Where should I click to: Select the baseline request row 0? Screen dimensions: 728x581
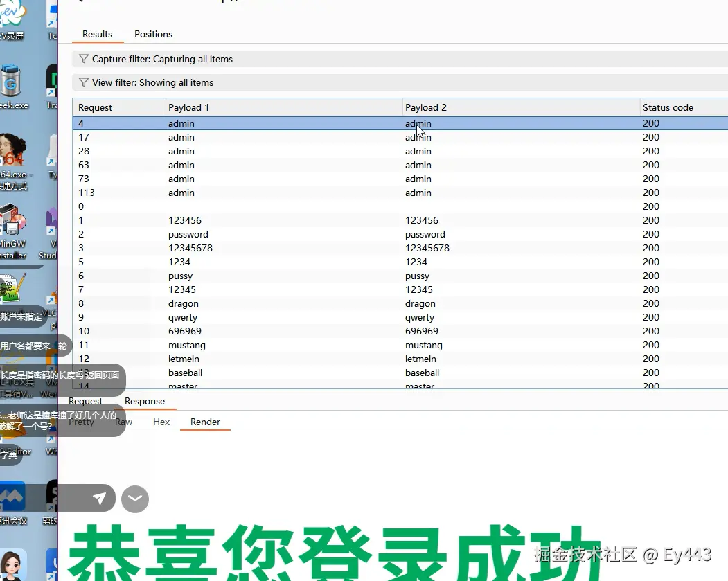400,206
